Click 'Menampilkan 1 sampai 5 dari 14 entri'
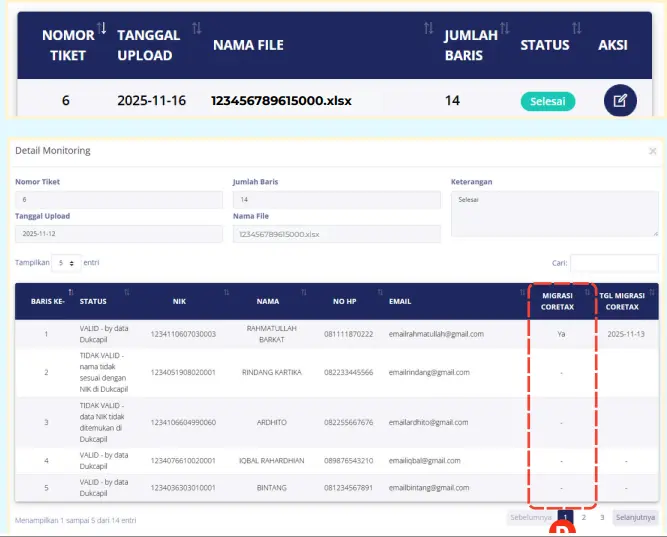Screen dimensions: 667x537 pyautogui.click(x=75, y=520)
